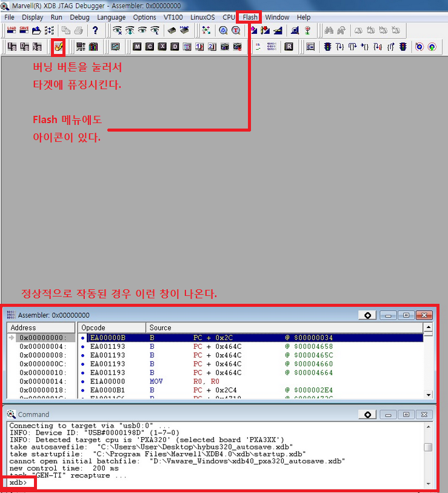This screenshot has width=448, height=493.
Task: Click the step over braces icon
Action: 353,47
